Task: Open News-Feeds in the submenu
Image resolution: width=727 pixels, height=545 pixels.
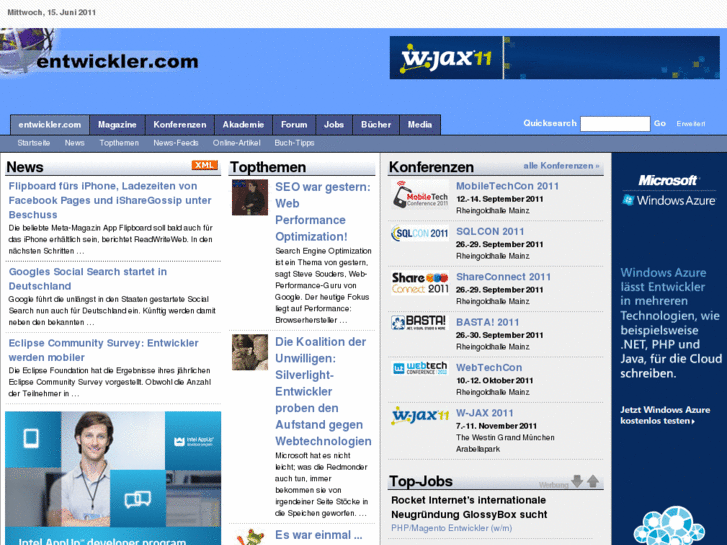Action: 176,143
